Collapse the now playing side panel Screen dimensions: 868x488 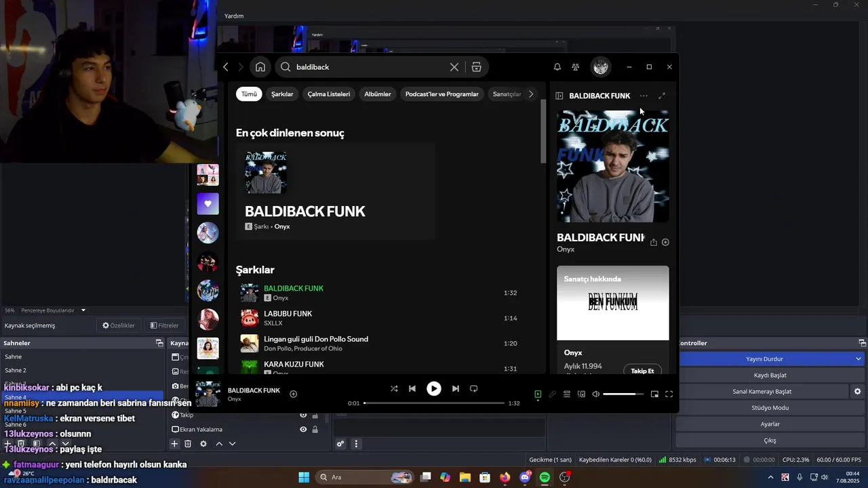pos(559,96)
